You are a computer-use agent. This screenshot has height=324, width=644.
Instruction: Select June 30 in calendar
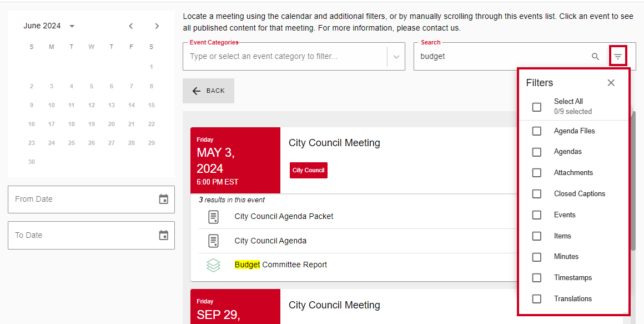point(32,162)
